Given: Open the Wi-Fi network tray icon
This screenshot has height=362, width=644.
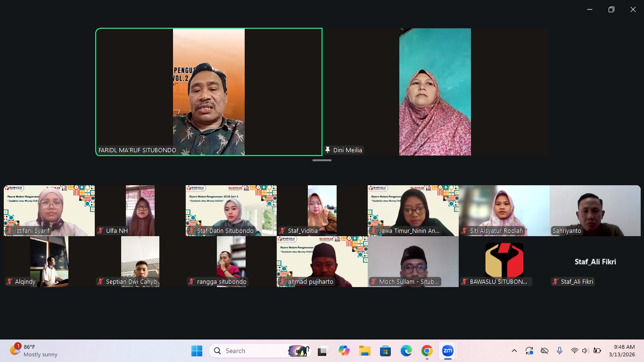Looking at the screenshot, I should tap(574, 351).
